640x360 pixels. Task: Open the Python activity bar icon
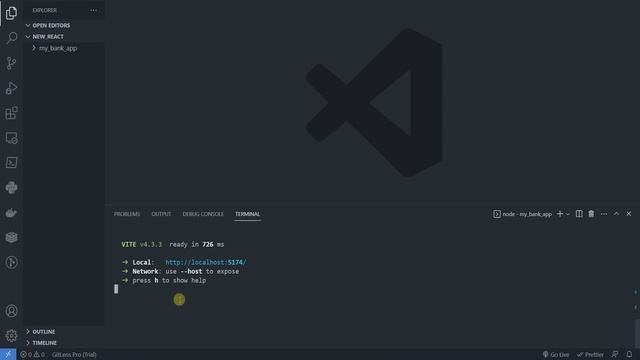[x=11, y=187]
